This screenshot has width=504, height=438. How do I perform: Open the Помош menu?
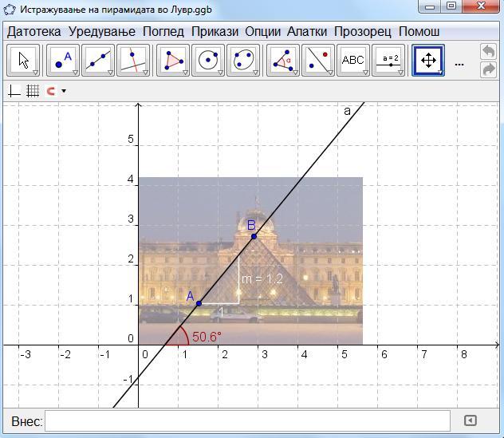(x=419, y=32)
